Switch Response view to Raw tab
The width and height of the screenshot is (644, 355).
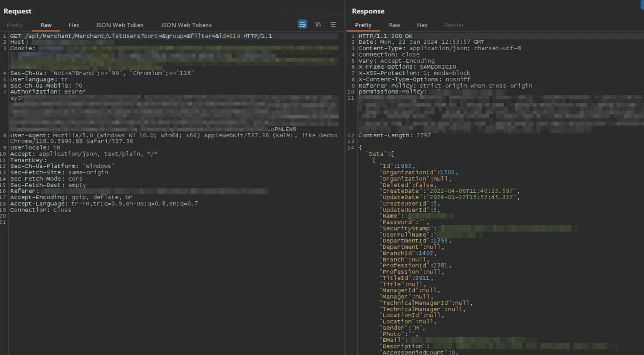pos(394,25)
